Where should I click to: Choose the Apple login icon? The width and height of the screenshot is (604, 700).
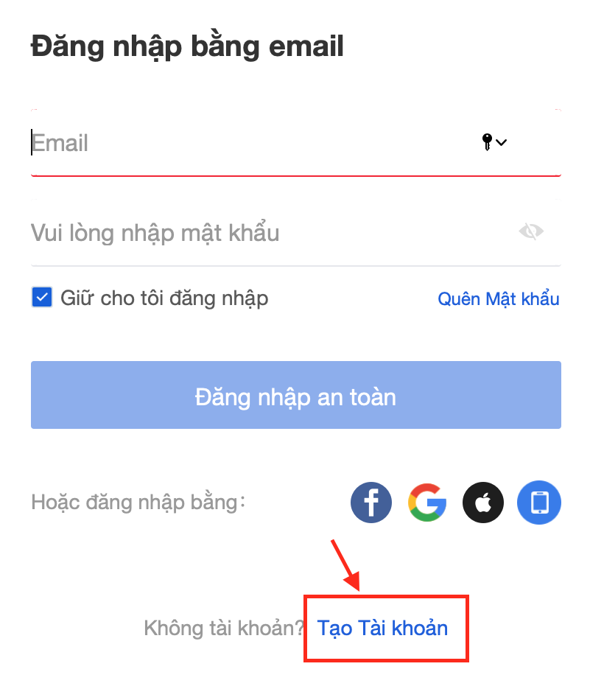pyautogui.click(x=483, y=503)
